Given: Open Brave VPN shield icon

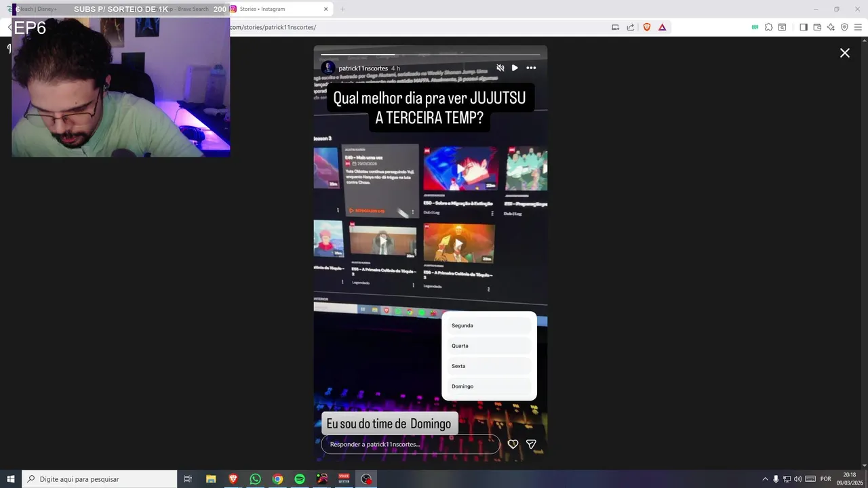Looking at the screenshot, I should (844, 27).
